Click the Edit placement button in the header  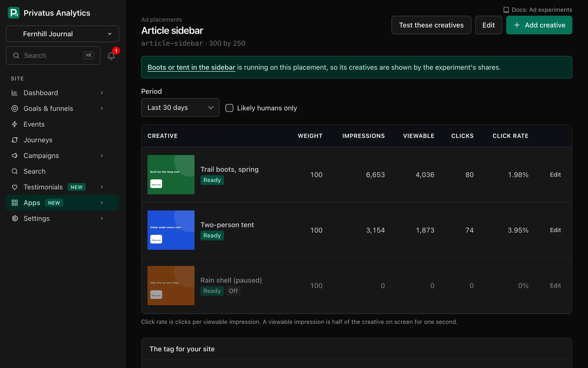489,25
